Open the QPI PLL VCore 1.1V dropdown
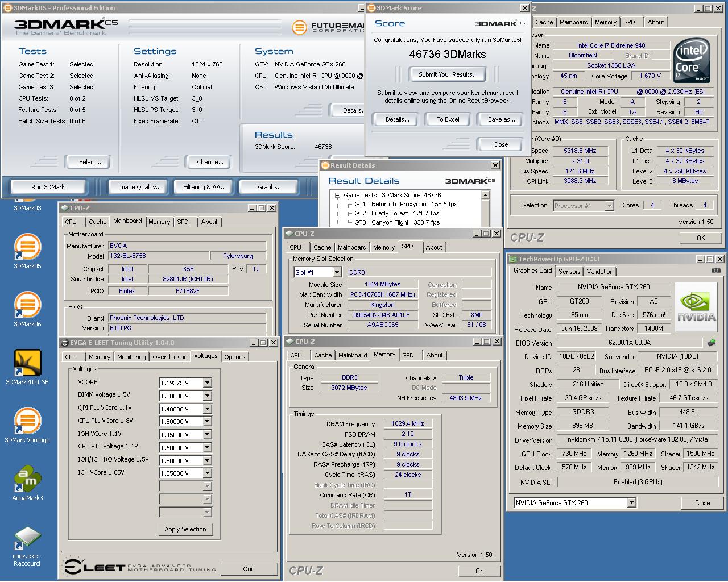The width and height of the screenshot is (728, 582). tap(207, 409)
